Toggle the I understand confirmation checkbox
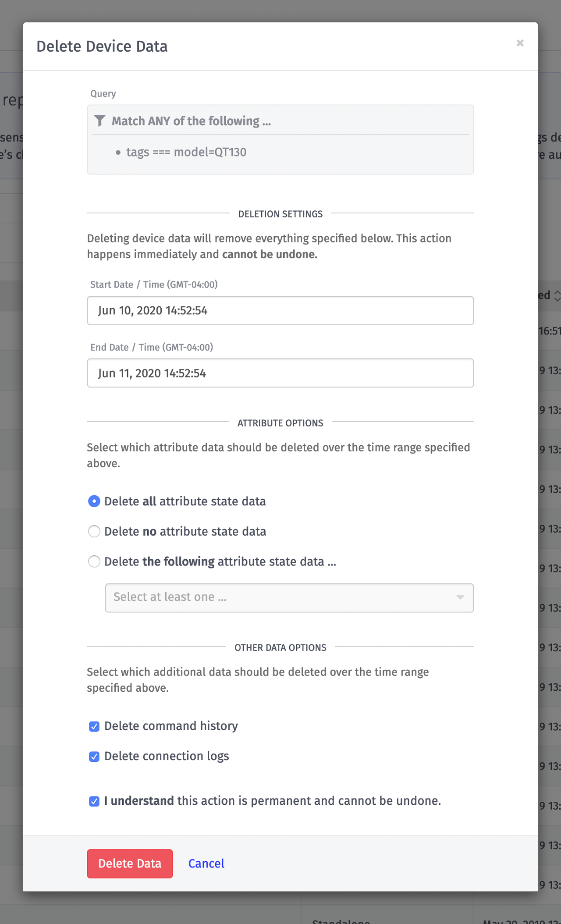561x924 pixels. tap(94, 801)
